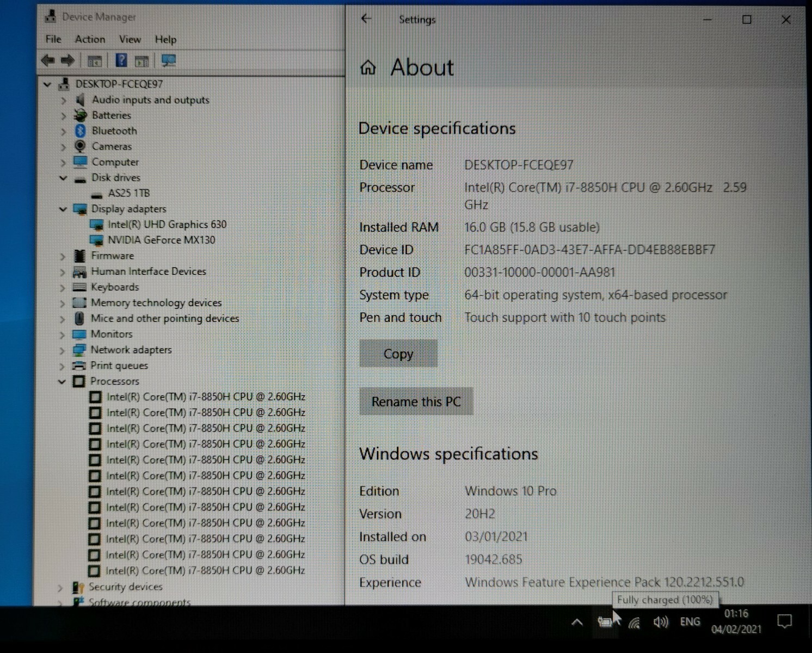This screenshot has width=812, height=653.
Task: Click Product ID value 00331-10000-00001-AA981
Action: tap(539, 272)
